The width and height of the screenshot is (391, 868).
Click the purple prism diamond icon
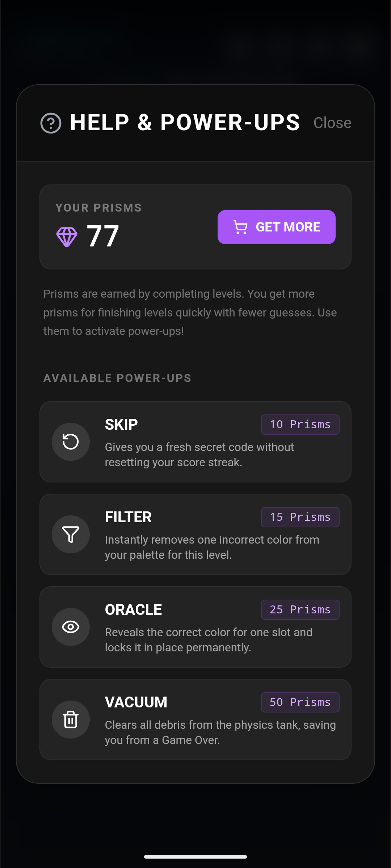tap(67, 237)
